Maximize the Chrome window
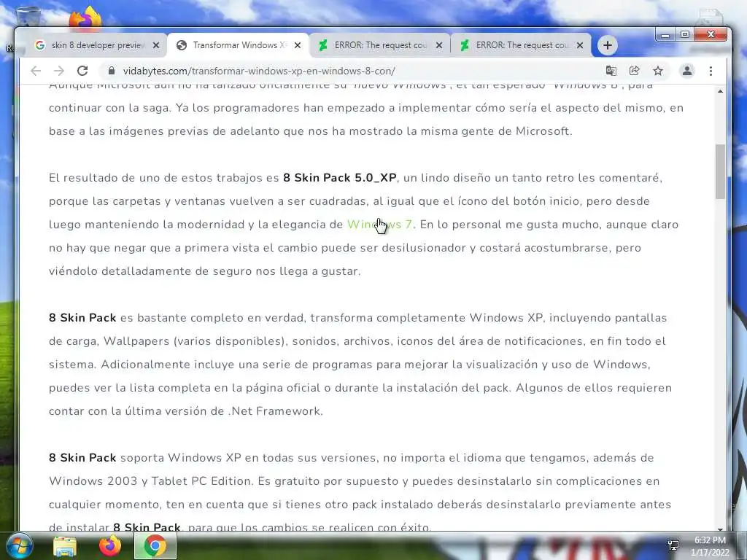Screen dimensions: 747x560 [684, 35]
